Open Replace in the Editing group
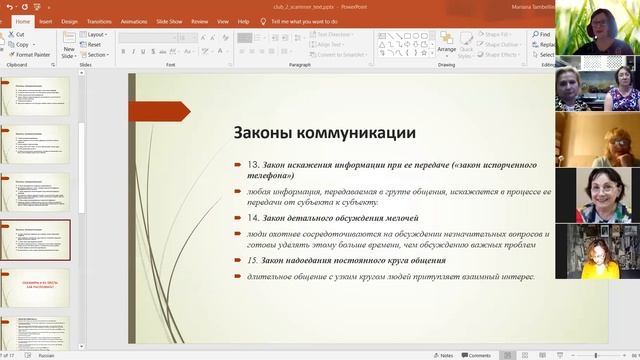The height and width of the screenshot is (360, 640). tap(543, 44)
